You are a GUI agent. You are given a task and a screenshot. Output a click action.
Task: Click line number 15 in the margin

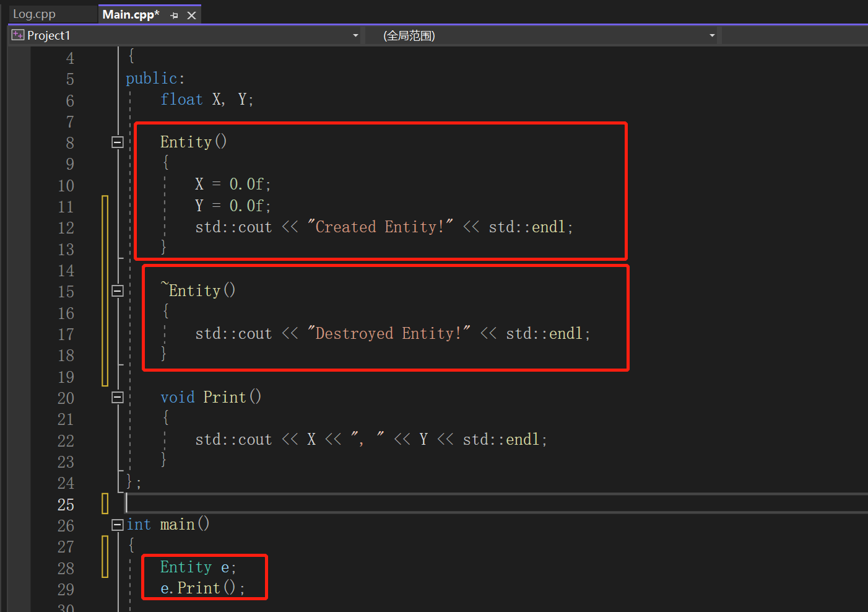coord(66,292)
